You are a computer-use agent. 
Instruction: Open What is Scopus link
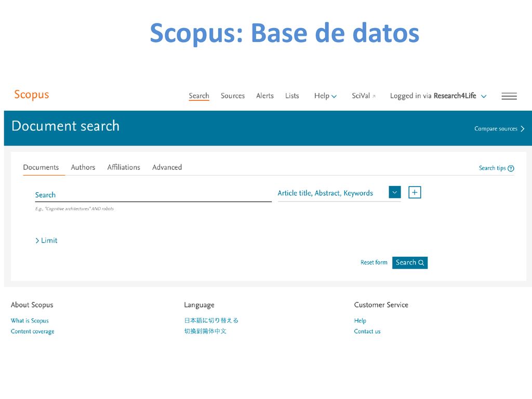click(x=30, y=321)
